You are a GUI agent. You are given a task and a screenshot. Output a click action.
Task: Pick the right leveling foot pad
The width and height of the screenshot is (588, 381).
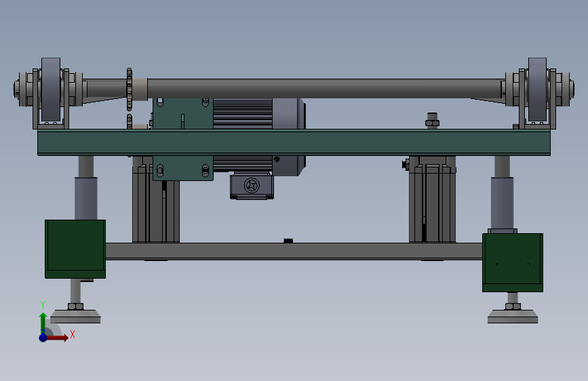pyautogui.click(x=513, y=317)
